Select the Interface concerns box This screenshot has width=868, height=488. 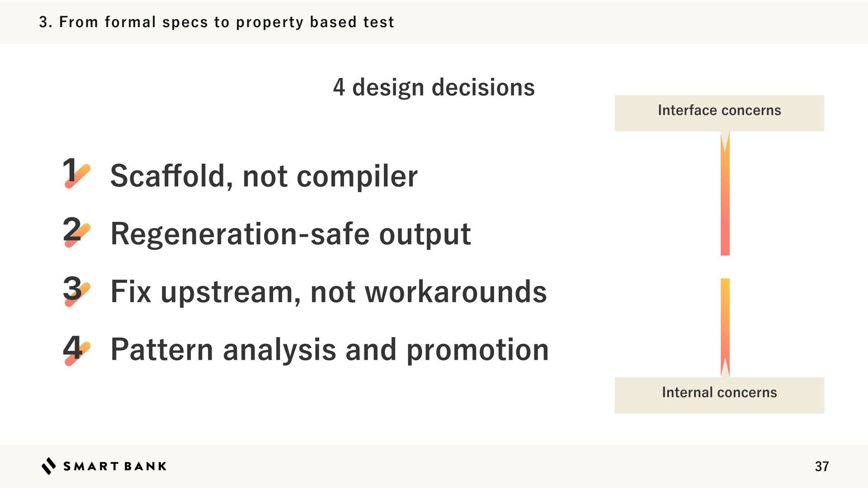coord(719,113)
